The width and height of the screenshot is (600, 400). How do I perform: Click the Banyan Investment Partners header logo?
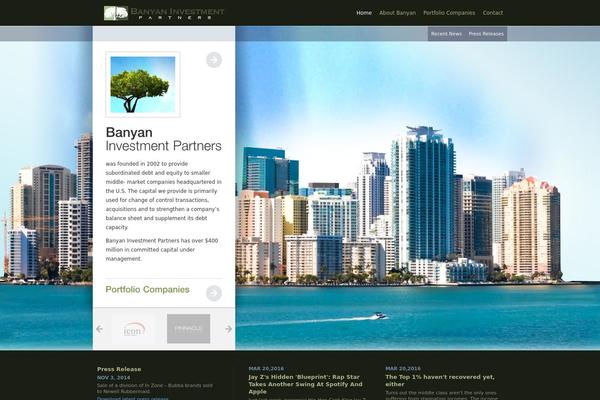point(164,13)
